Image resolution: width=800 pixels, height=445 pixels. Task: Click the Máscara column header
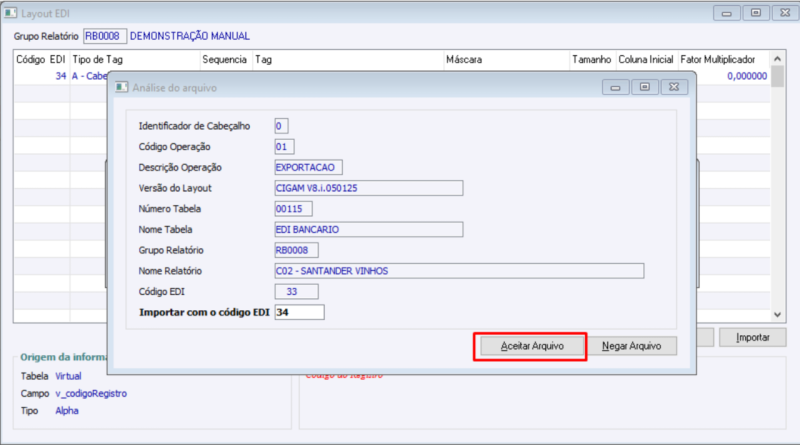click(507, 60)
